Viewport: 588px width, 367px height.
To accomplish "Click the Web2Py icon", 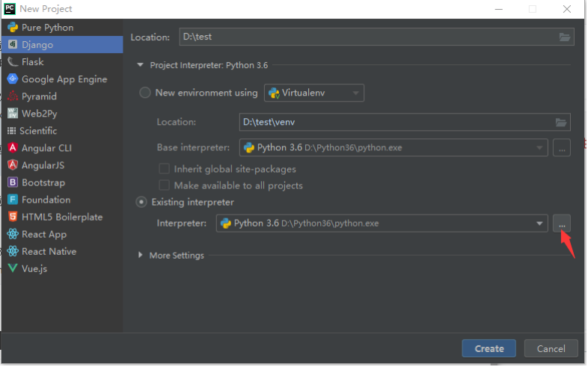I will click(13, 114).
